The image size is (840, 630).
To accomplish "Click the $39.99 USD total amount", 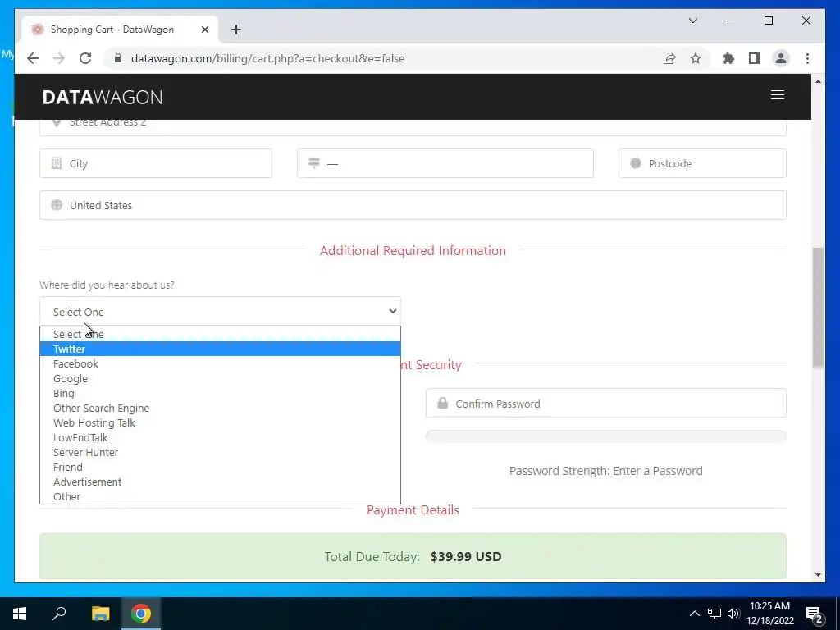I will tap(466, 557).
